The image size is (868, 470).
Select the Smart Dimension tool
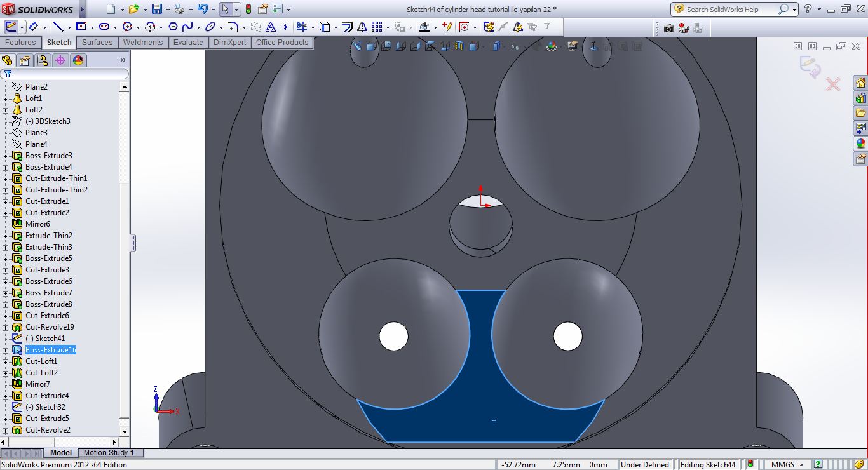click(x=34, y=27)
